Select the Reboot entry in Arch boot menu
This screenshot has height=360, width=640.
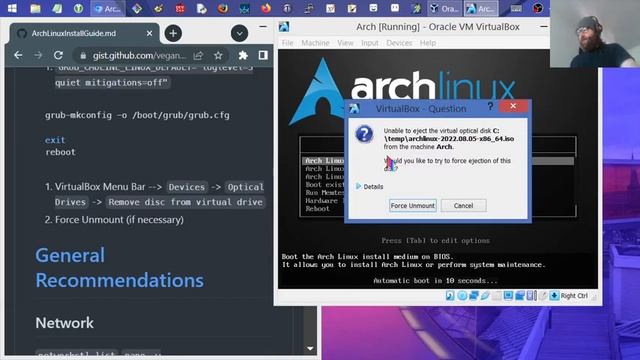click(317, 209)
